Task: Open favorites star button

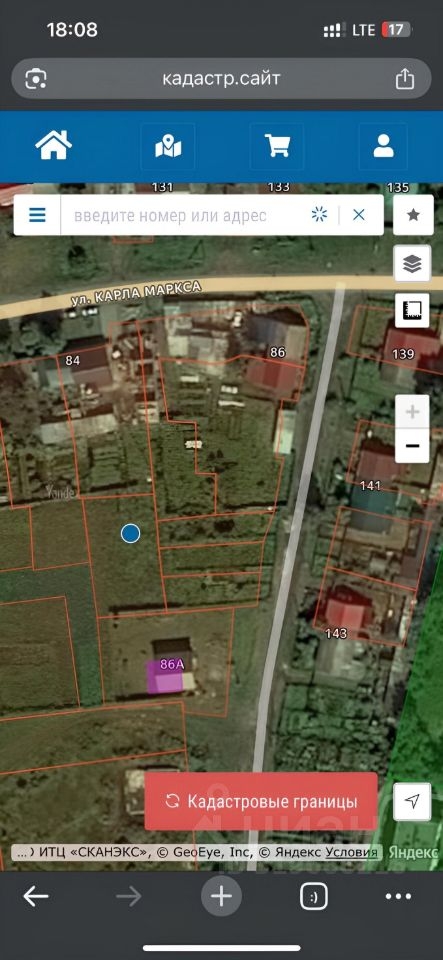Action: tap(413, 215)
